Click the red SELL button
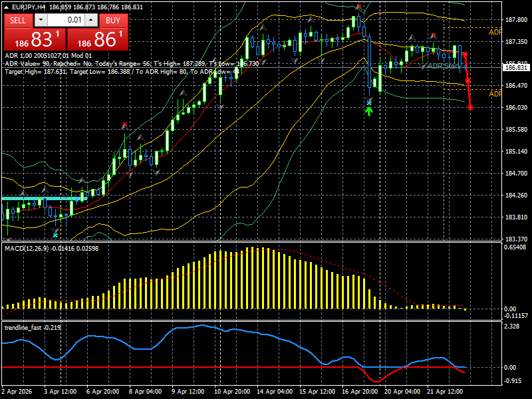 [18, 21]
